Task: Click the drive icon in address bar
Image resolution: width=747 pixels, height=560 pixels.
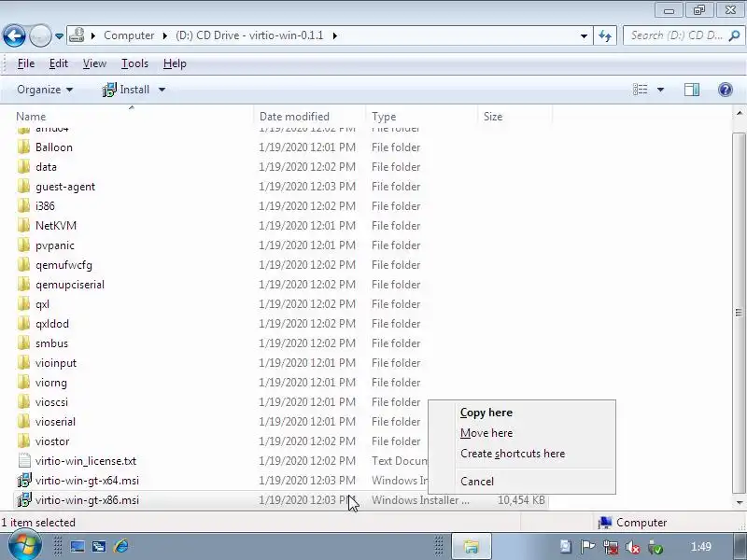Action: [77, 35]
